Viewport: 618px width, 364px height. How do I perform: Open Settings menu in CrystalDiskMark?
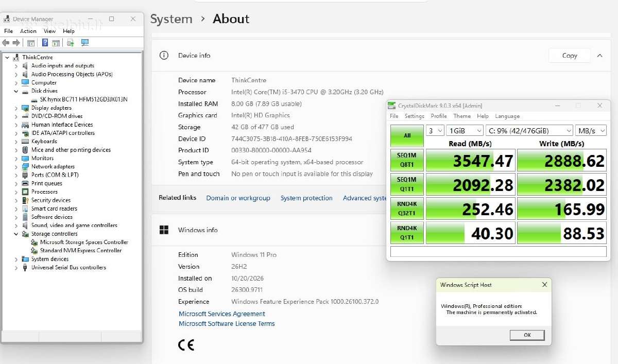click(415, 116)
